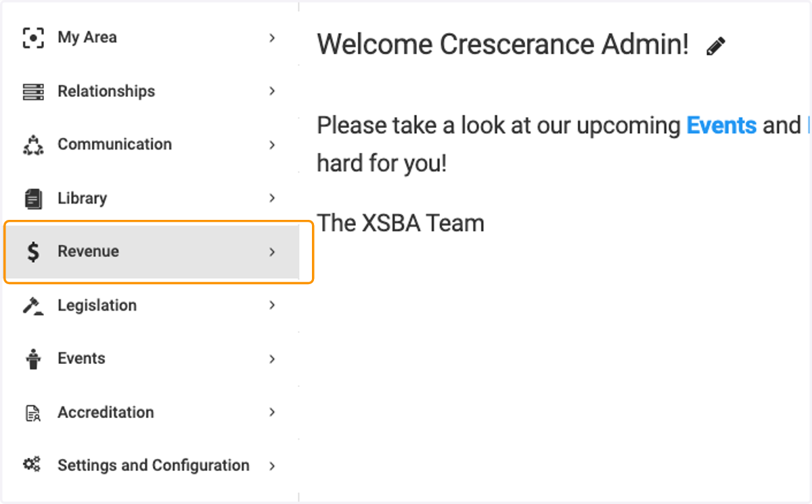Click the Relationships server-stack icon
812x504 pixels.
tap(33, 91)
